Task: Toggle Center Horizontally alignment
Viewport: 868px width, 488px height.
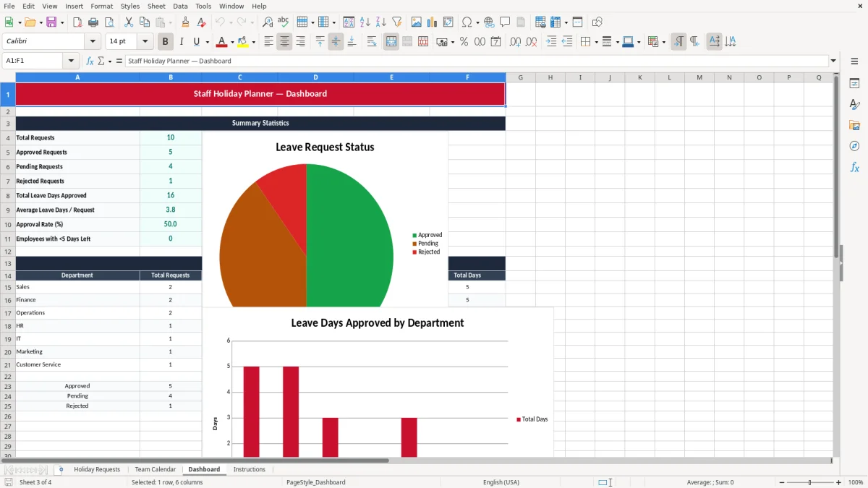Action: point(284,42)
